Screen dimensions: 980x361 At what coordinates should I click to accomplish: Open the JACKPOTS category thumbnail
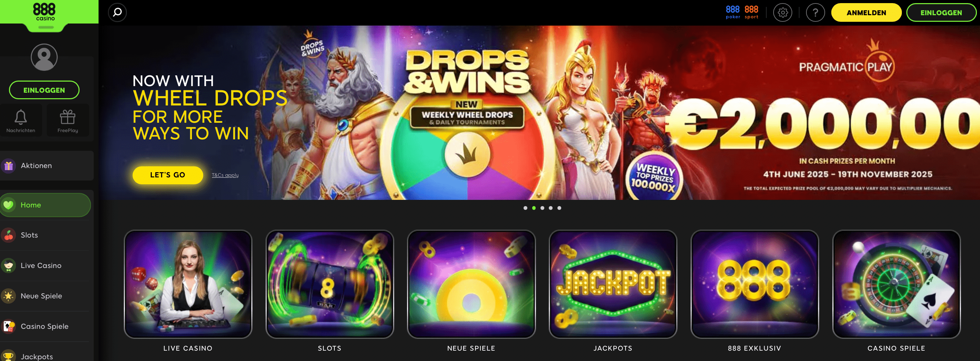click(x=612, y=284)
